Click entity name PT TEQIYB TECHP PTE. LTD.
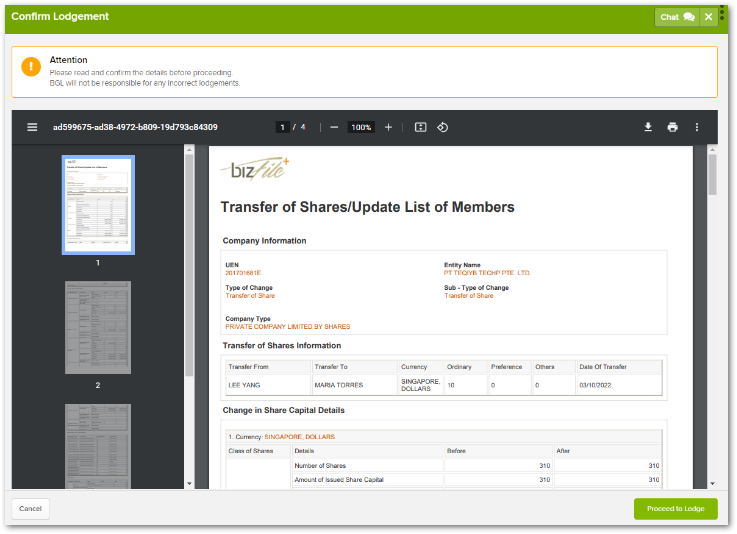The image size is (737, 534). [x=487, y=273]
